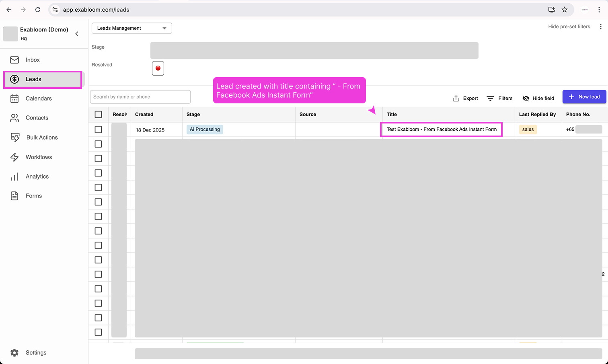Select the Workflows lightning bolt icon

point(14,157)
